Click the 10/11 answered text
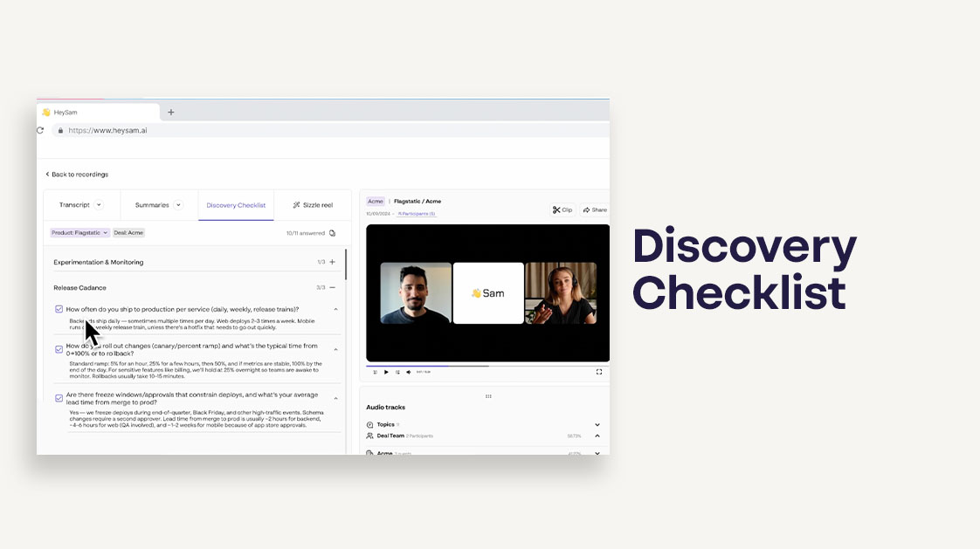 coord(306,233)
